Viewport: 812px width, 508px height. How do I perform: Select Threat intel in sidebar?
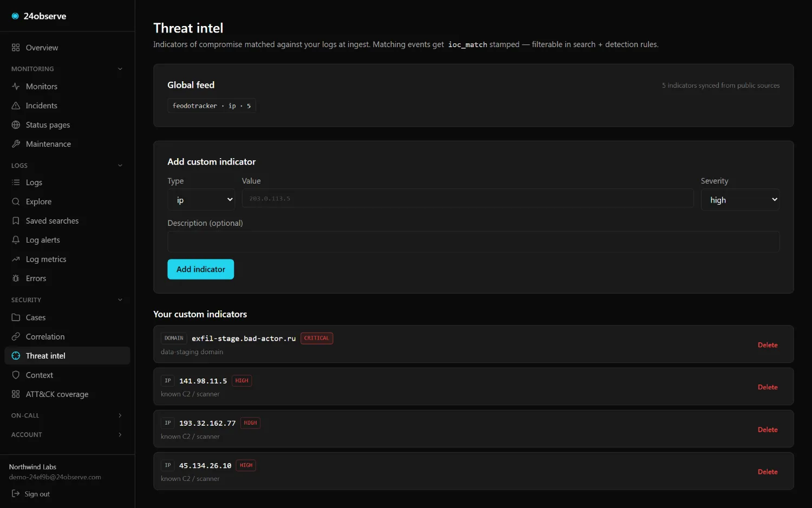(67, 356)
